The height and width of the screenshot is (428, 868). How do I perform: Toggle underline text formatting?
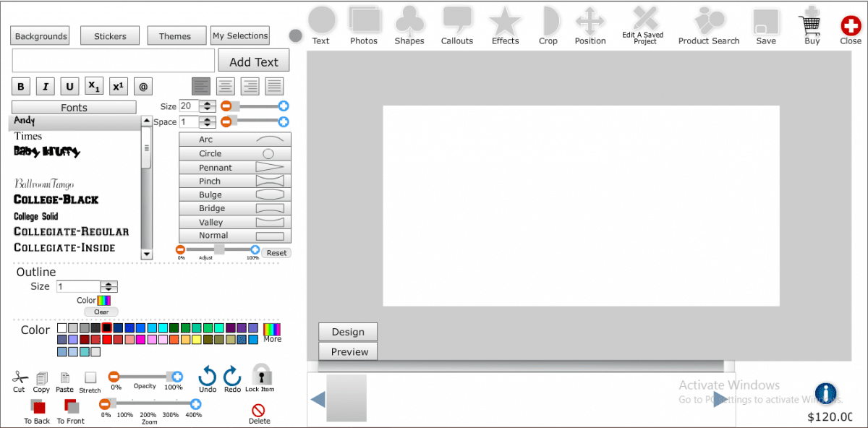pos(69,87)
